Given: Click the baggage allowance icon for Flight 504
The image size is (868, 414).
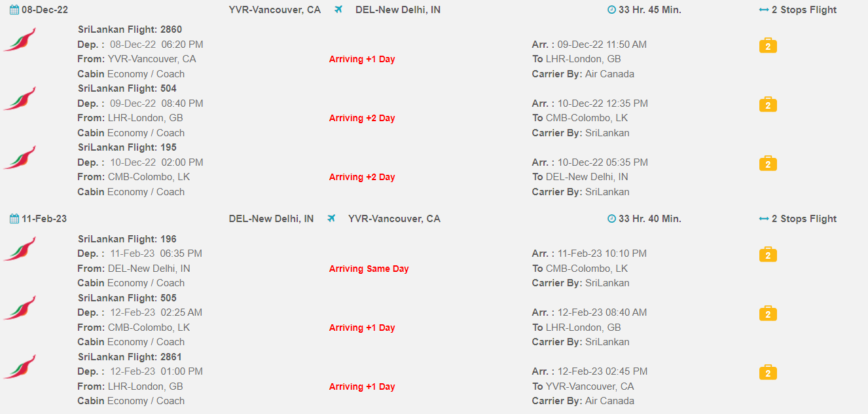Looking at the screenshot, I should pos(768,105).
